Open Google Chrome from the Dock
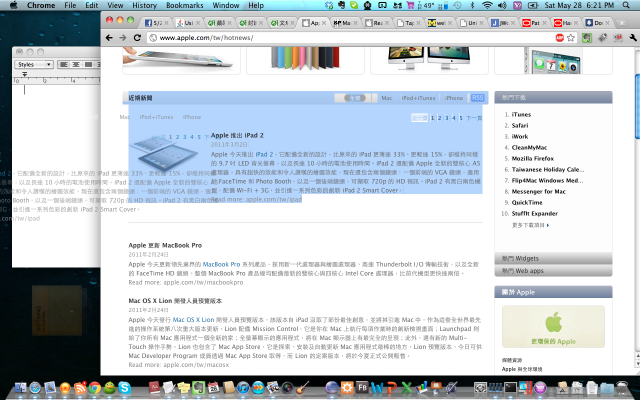 (95, 387)
